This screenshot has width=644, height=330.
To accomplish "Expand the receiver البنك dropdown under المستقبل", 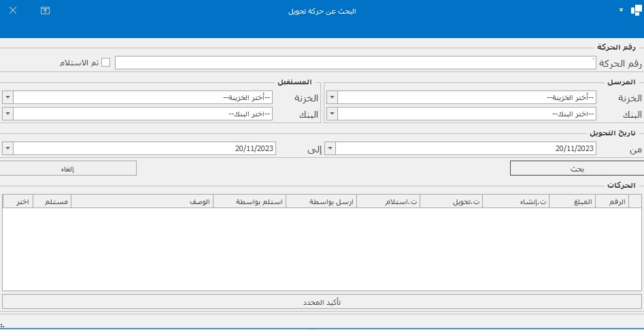I will (7, 114).
